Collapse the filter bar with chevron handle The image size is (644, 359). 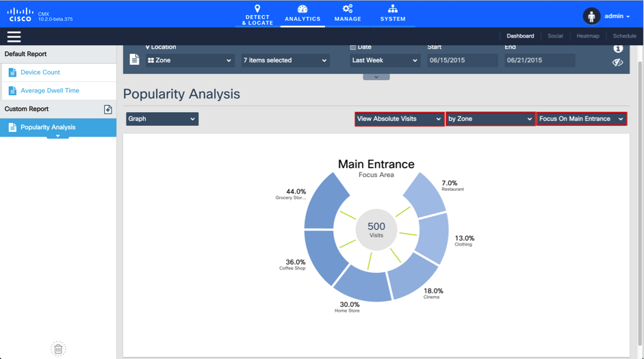[376, 77]
